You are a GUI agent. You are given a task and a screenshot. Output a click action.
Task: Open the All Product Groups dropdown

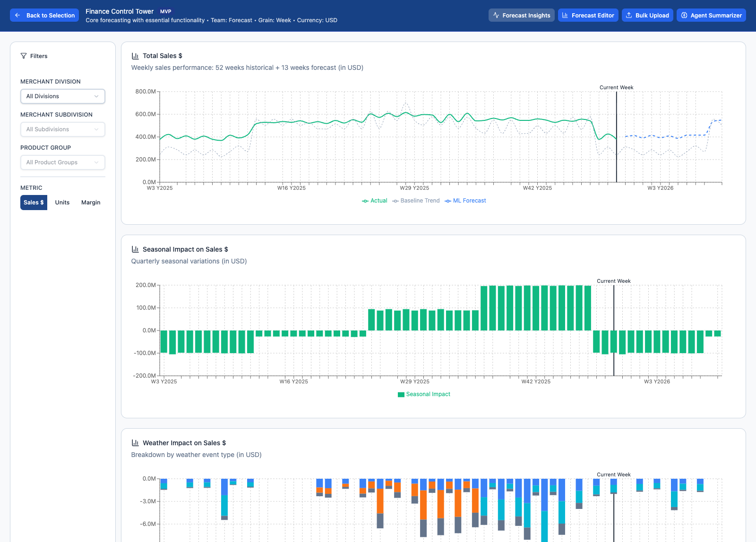click(x=62, y=162)
